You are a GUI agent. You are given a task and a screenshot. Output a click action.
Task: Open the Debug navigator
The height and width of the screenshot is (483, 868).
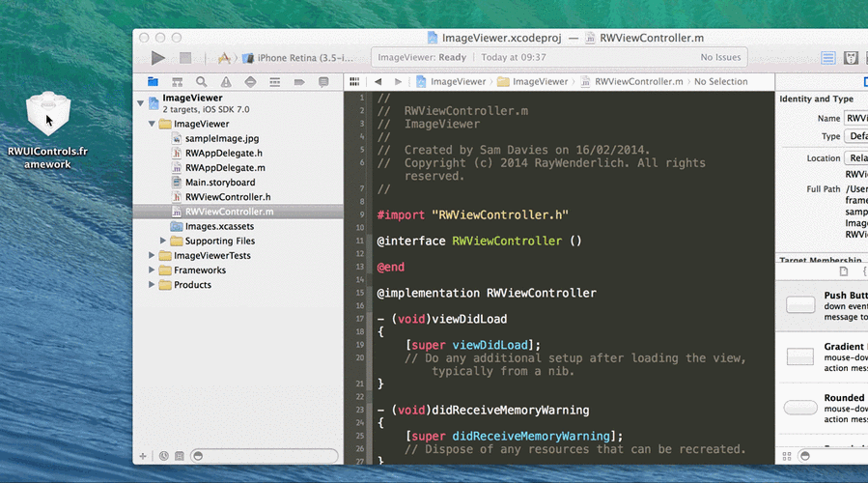click(274, 82)
